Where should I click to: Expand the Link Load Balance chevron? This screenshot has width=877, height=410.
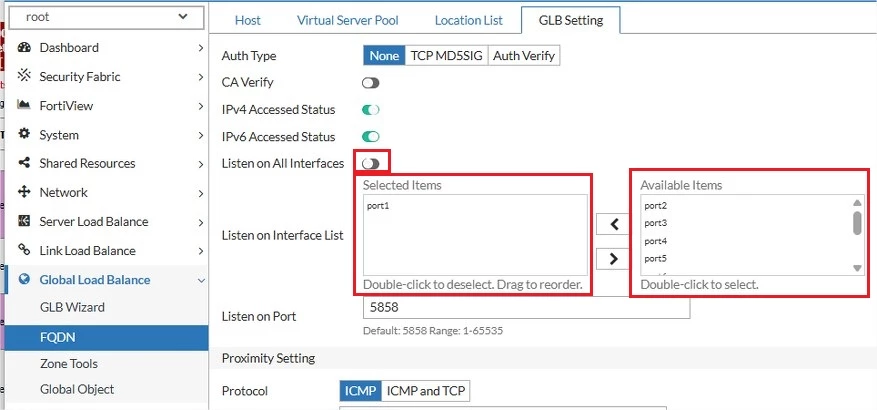pyautogui.click(x=201, y=252)
